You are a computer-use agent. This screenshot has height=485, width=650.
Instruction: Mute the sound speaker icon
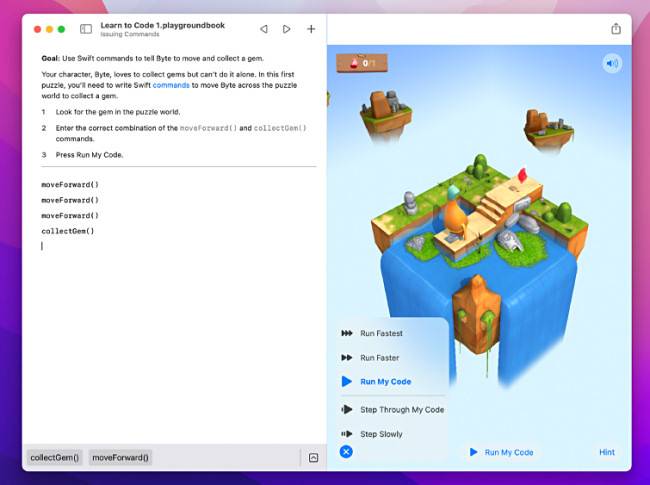(x=612, y=63)
